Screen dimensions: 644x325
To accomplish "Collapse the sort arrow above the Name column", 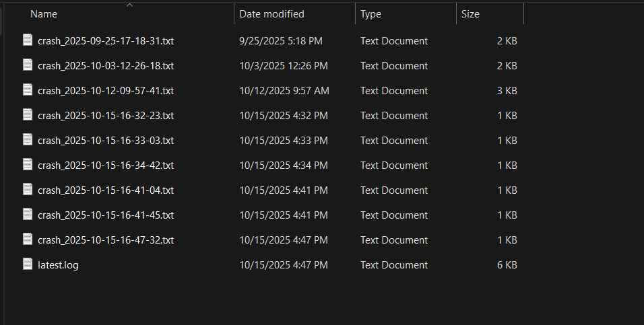I will point(129,5).
